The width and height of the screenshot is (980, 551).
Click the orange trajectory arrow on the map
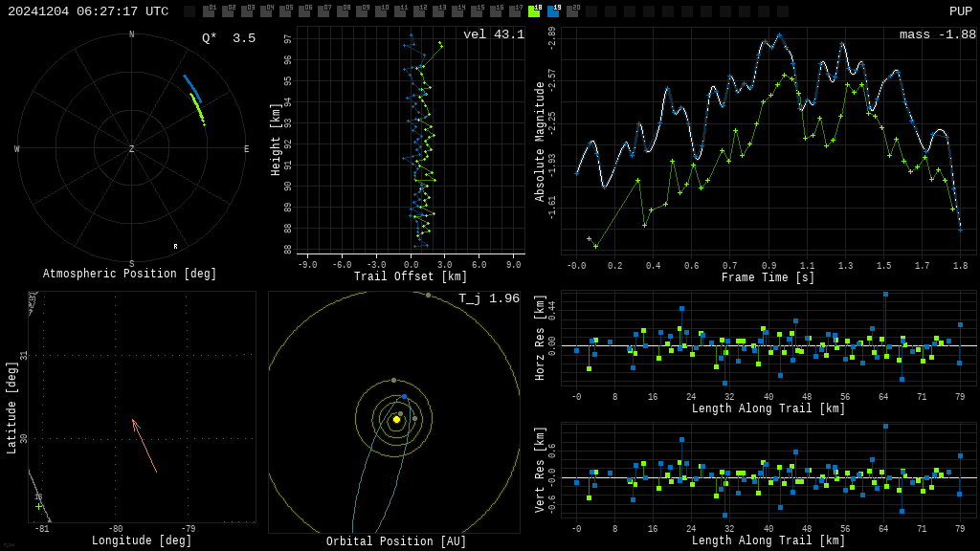[x=145, y=446]
